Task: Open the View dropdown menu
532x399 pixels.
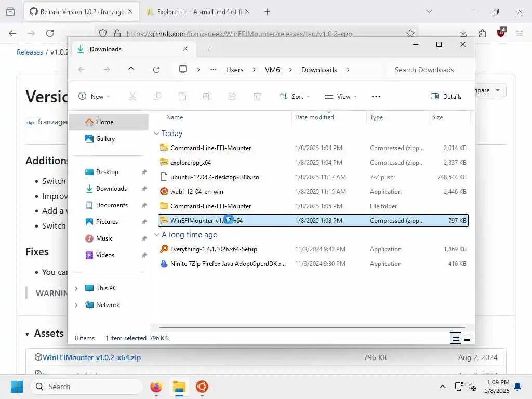Action: pos(341,96)
